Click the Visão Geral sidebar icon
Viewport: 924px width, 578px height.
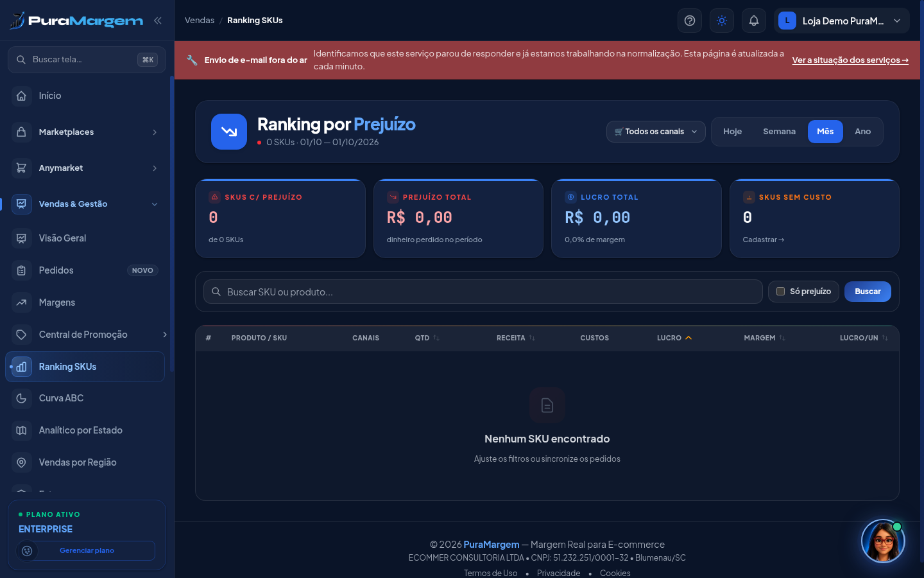[x=21, y=238]
